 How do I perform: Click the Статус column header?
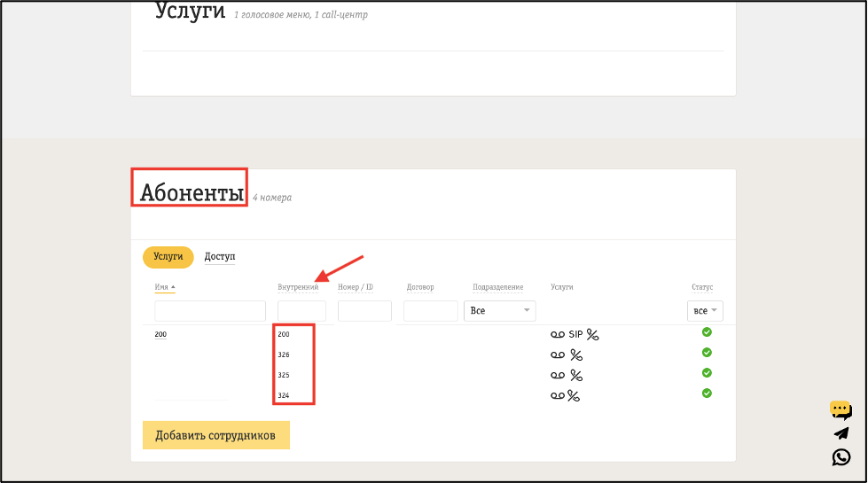click(x=702, y=287)
